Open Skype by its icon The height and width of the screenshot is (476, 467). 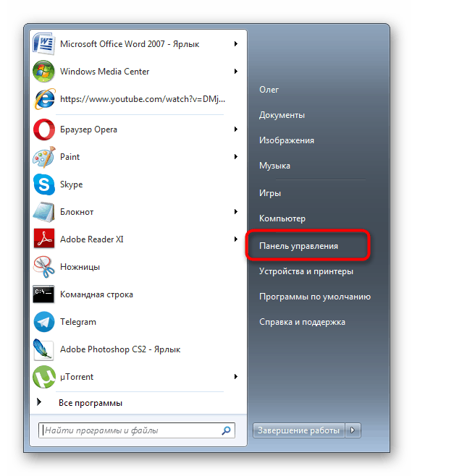pyautogui.click(x=44, y=184)
